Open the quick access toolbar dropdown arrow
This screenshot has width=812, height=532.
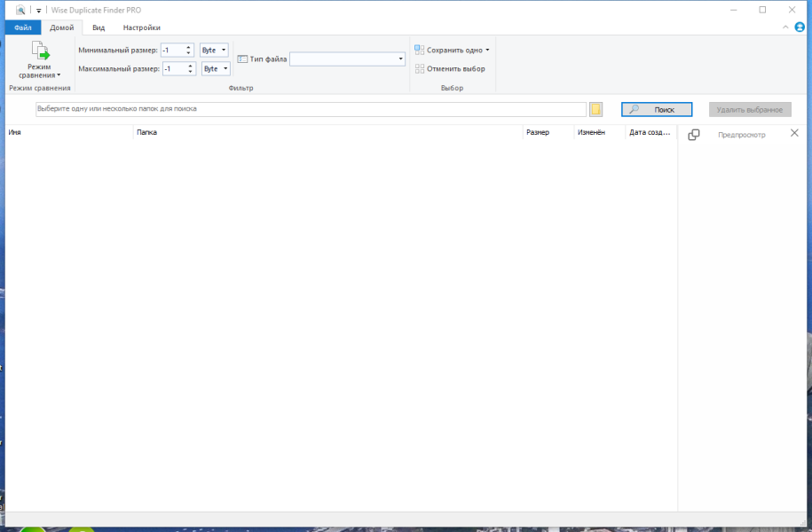click(38, 11)
